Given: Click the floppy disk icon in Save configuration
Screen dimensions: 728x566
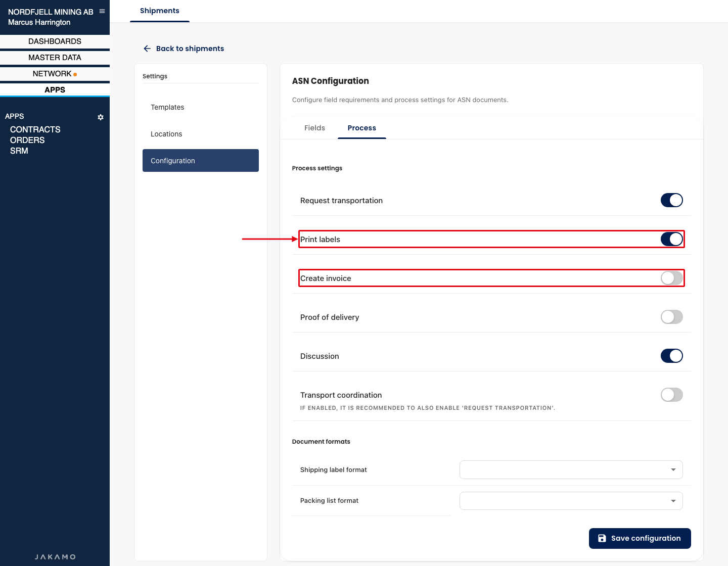Looking at the screenshot, I should 602,538.
